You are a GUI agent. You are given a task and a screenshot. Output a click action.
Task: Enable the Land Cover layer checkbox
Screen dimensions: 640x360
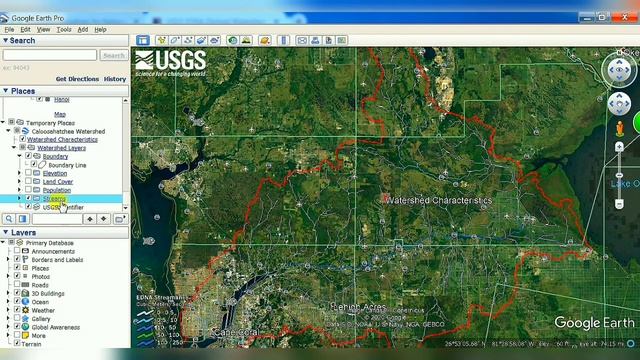click(x=28, y=181)
